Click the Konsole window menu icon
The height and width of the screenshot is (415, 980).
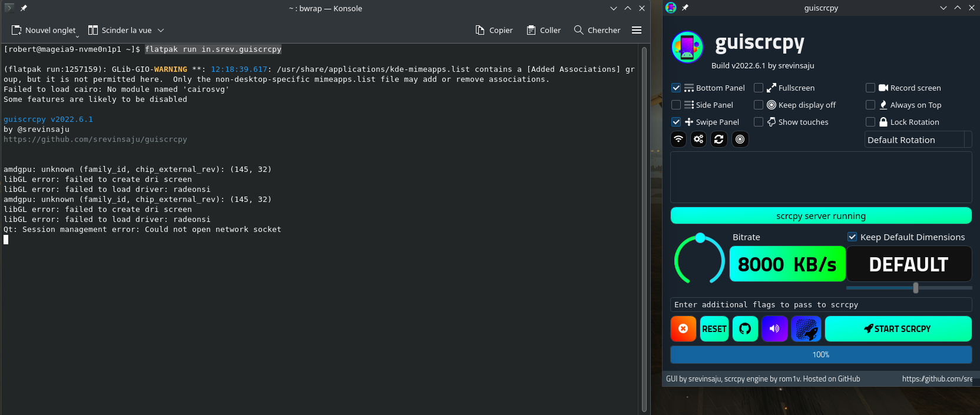(x=9, y=8)
